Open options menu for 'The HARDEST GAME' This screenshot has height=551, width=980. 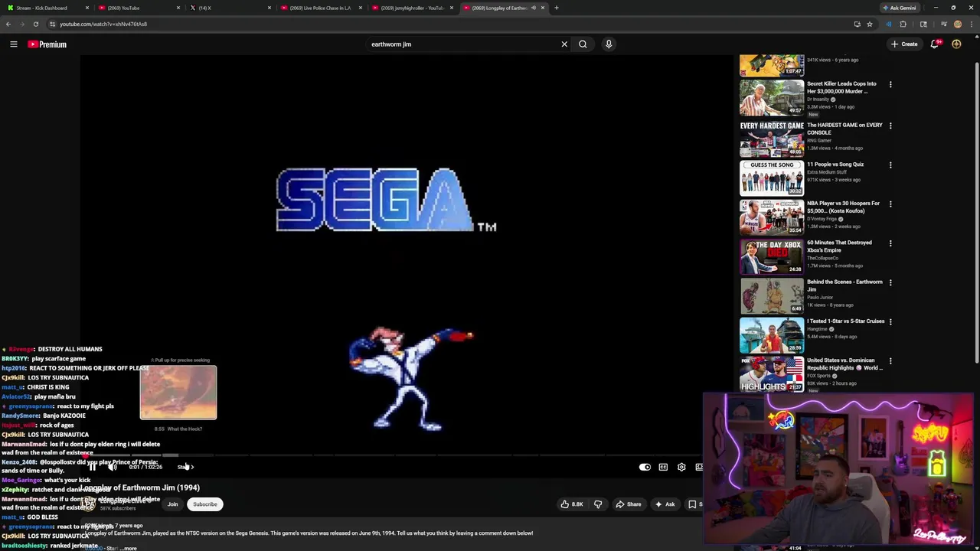pyautogui.click(x=890, y=126)
